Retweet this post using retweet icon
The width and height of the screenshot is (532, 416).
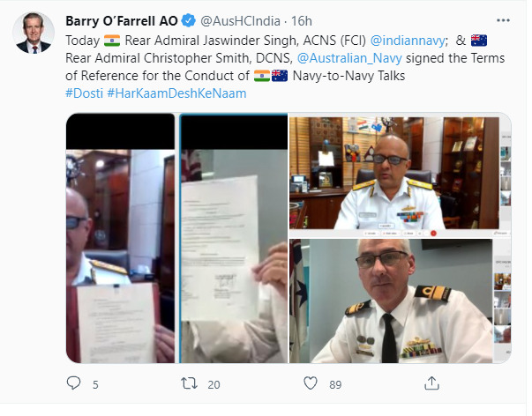pos(189,383)
